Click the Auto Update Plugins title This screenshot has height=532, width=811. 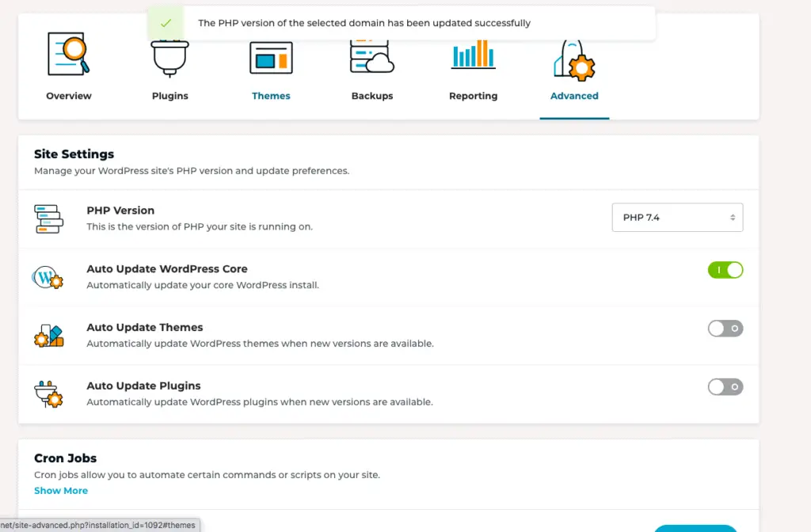coord(144,386)
